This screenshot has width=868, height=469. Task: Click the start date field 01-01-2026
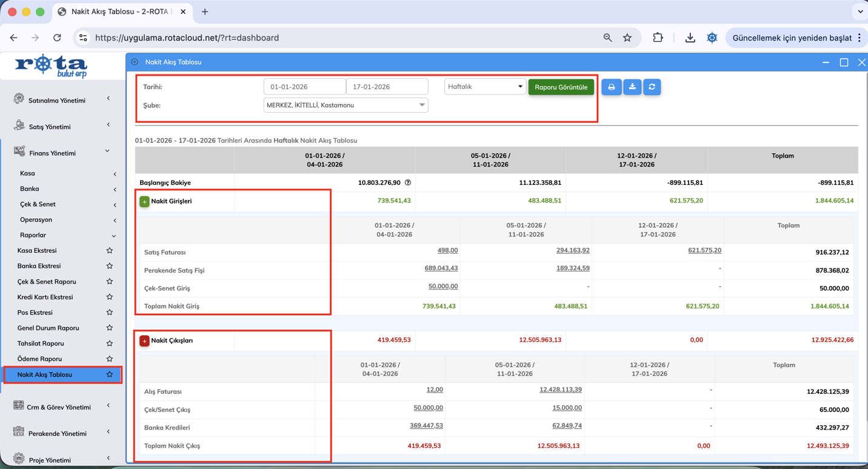(304, 87)
